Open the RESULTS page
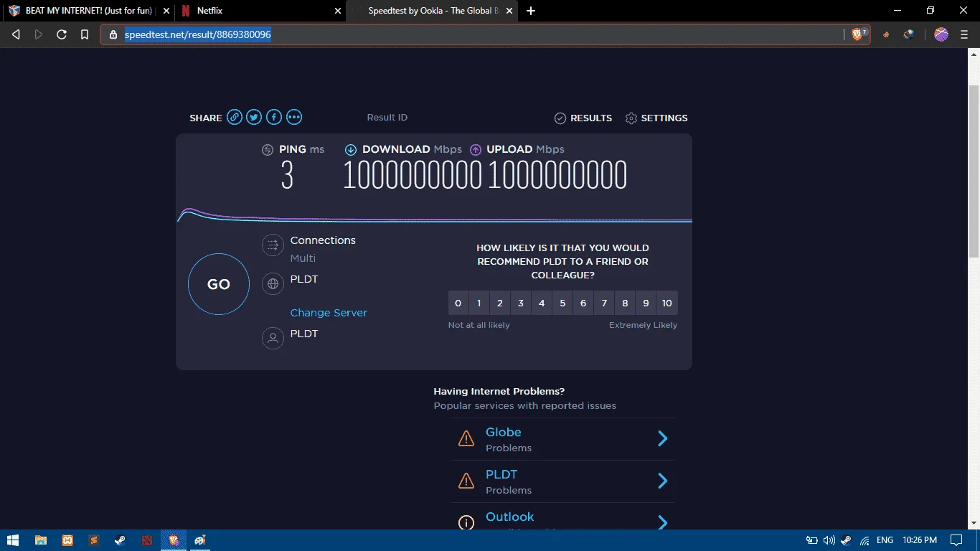Image resolution: width=980 pixels, height=551 pixels. click(x=583, y=118)
